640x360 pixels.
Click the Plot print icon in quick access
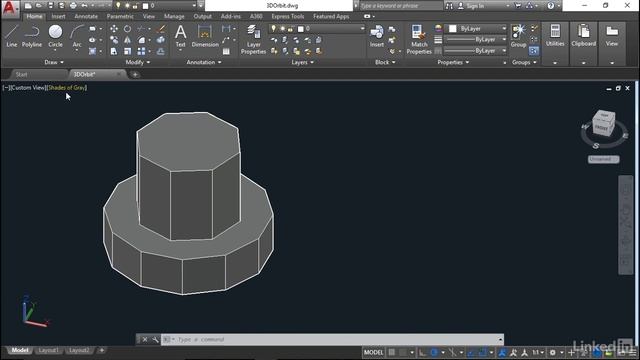[73, 6]
